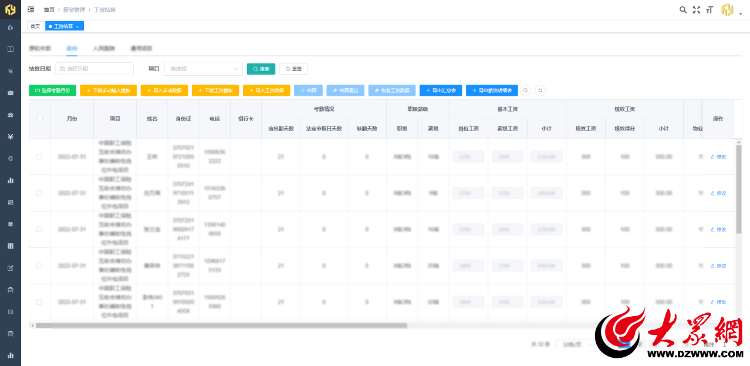750x366 pixels.
Task: Click the 基本工资 group header
Action: click(507, 109)
